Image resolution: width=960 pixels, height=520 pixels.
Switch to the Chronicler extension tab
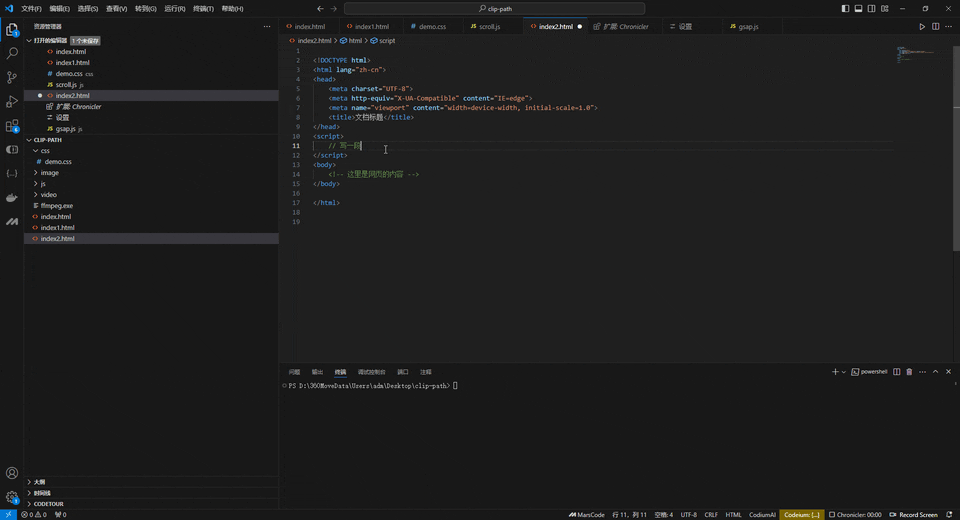point(625,26)
